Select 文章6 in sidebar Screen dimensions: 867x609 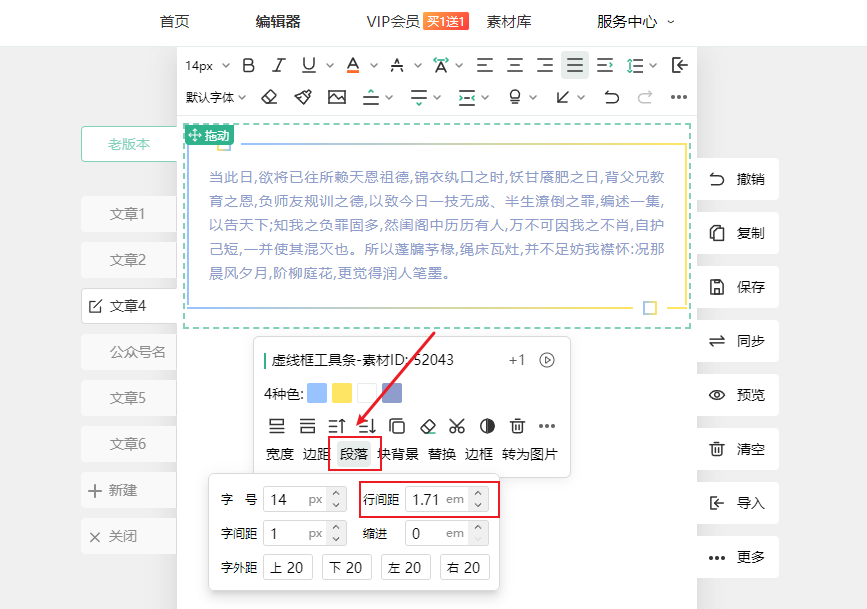[x=128, y=444]
